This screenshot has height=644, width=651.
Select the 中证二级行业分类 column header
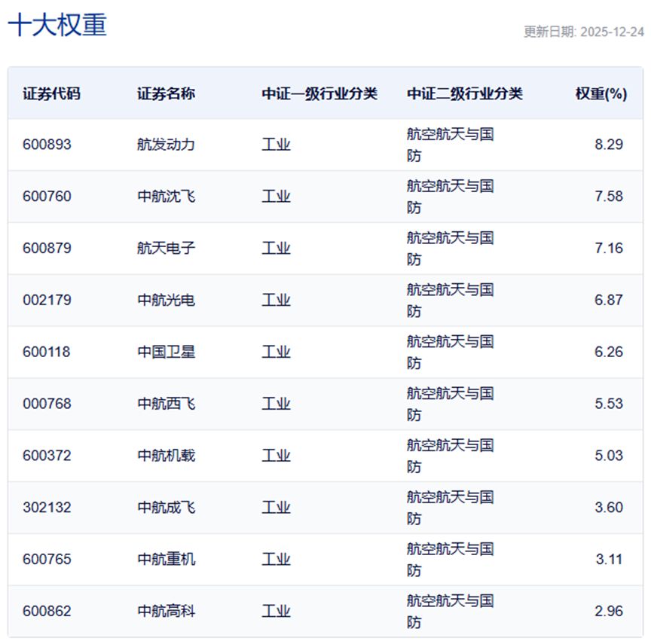click(x=464, y=93)
